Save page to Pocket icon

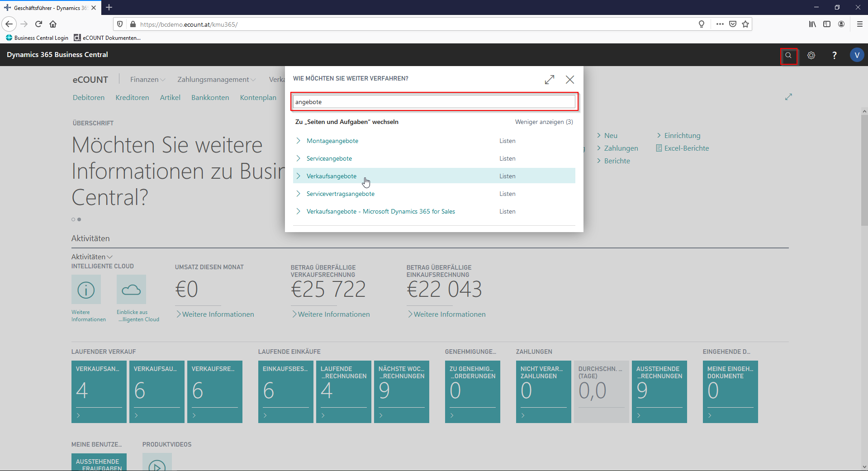point(733,24)
